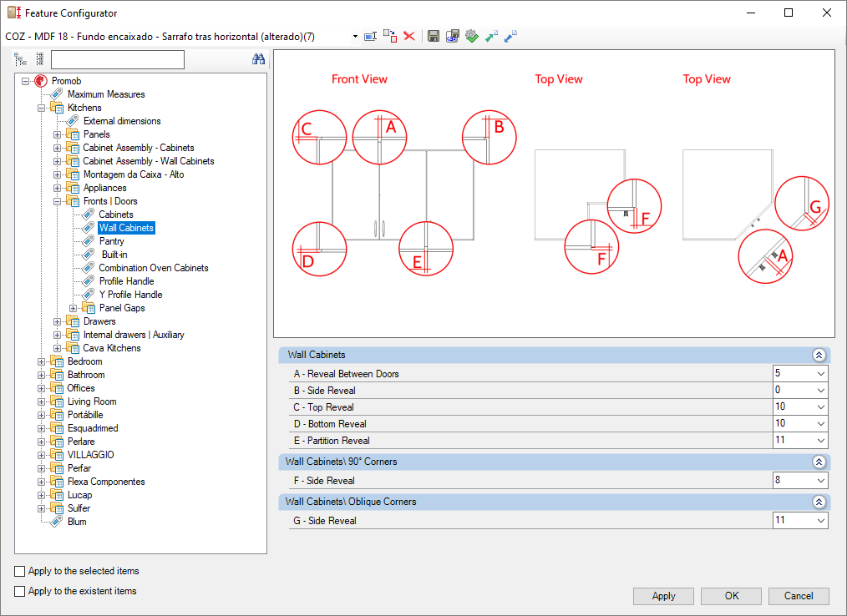Click the tree search input field
847x616 pixels.
coord(118,59)
